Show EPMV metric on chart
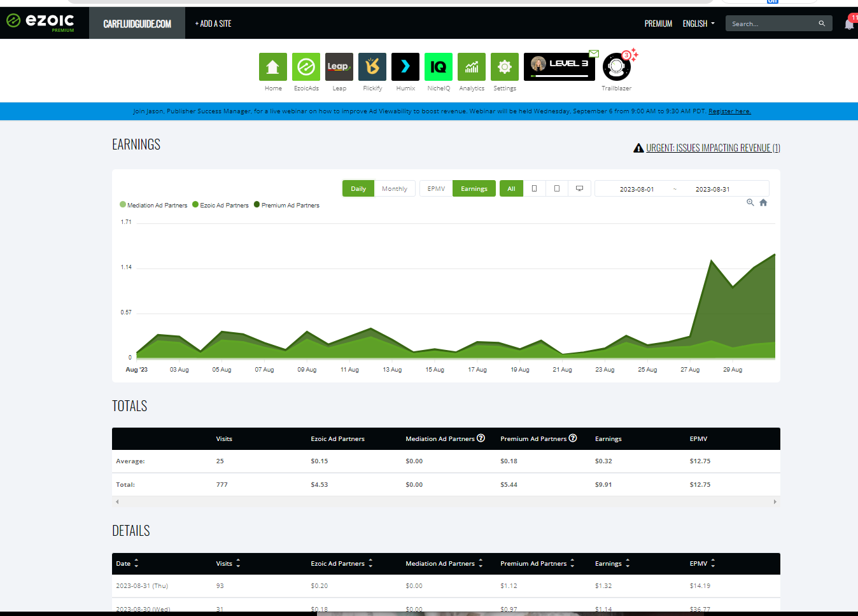This screenshot has height=616, width=858. tap(436, 188)
